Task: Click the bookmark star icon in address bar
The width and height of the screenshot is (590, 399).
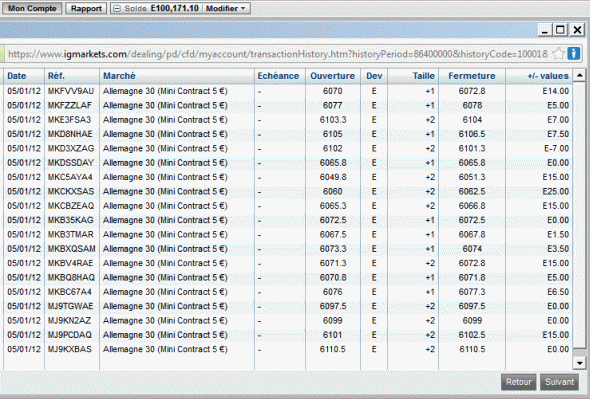Action: click(x=558, y=53)
